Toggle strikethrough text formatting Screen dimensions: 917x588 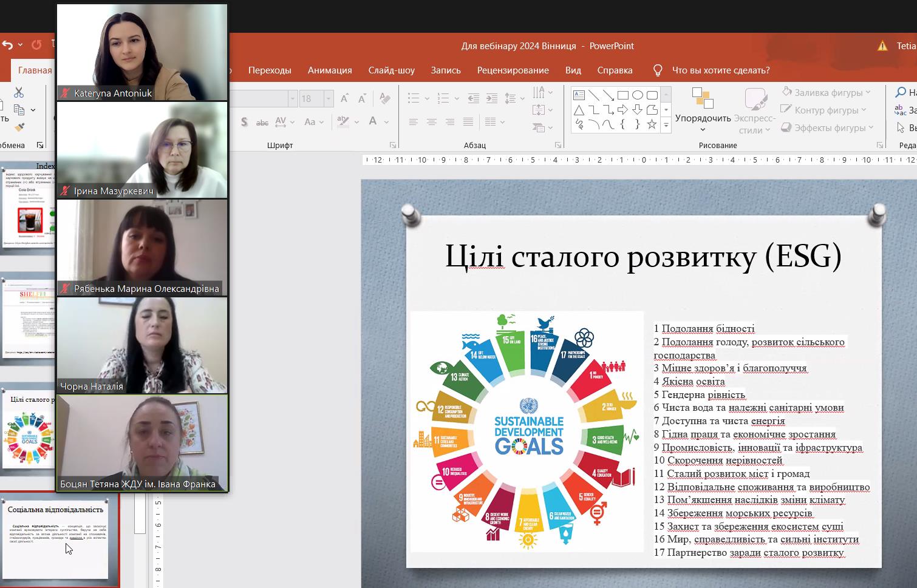click(x=262, y=122)
